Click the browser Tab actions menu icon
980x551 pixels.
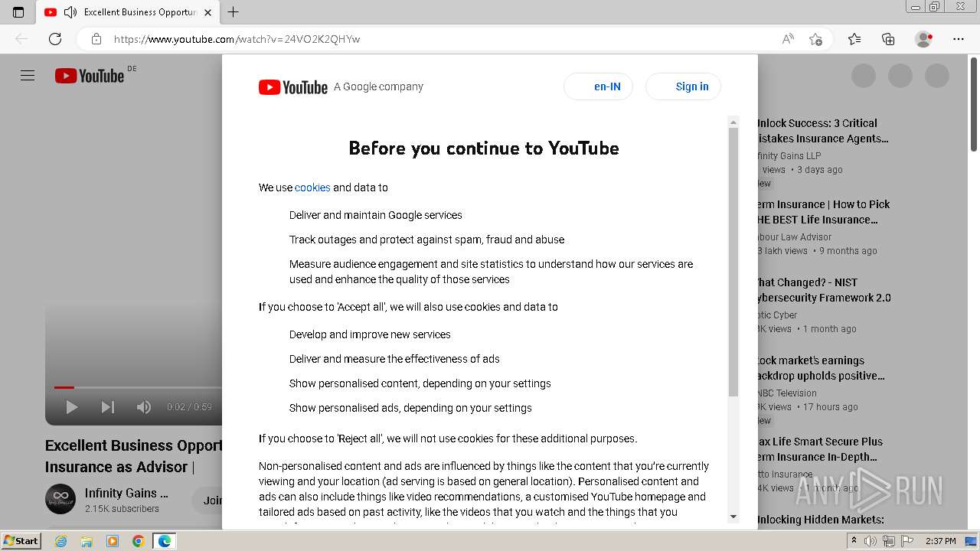[18, 12]
